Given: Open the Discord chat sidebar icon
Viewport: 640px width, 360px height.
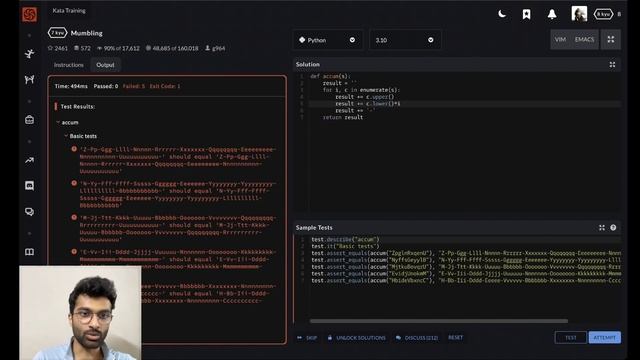Looking at the screenshot, I should 29,186.
